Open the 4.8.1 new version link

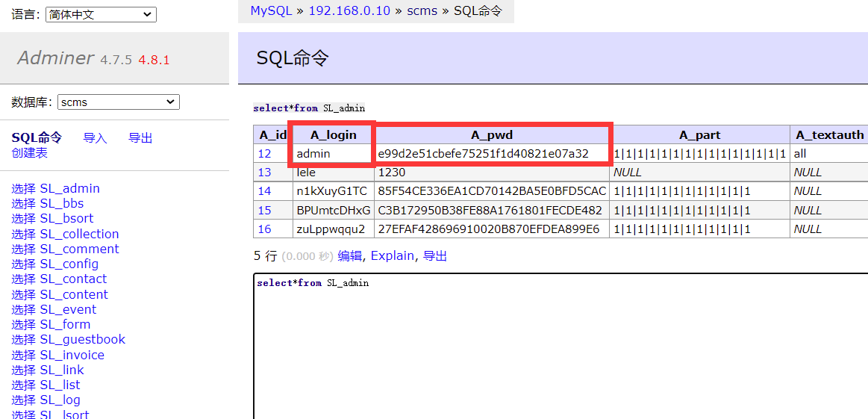(154, 60)
